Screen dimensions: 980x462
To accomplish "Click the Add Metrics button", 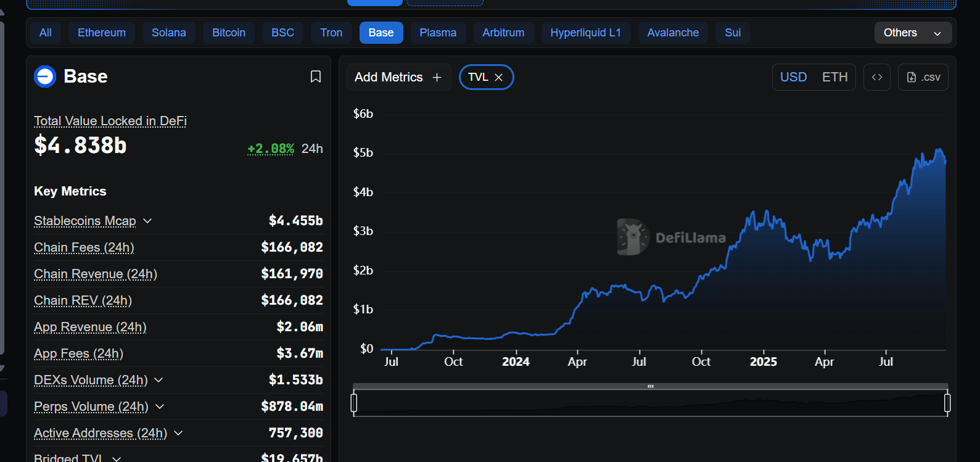I will click(x=398, y=77).
